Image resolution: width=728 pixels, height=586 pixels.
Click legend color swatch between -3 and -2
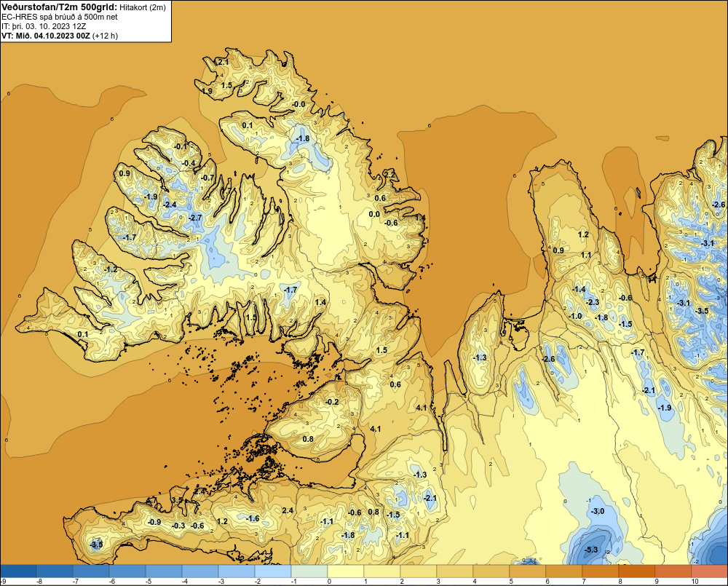tap(237, 571)
